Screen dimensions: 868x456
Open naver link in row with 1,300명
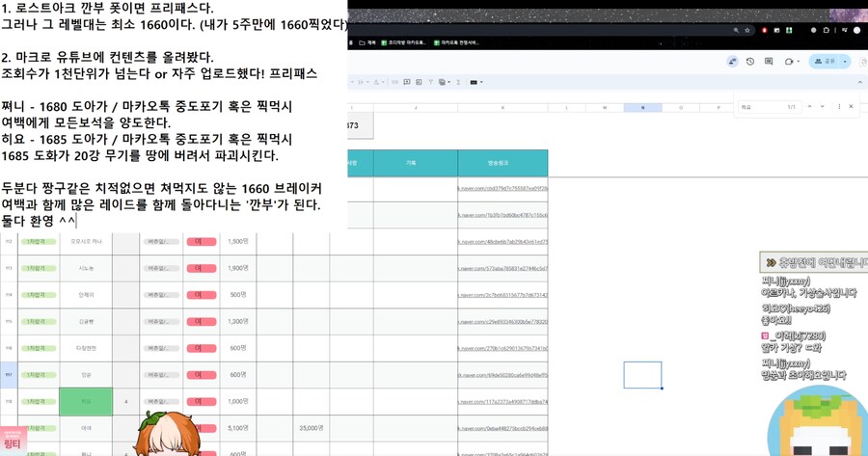(x=502, y=322)
